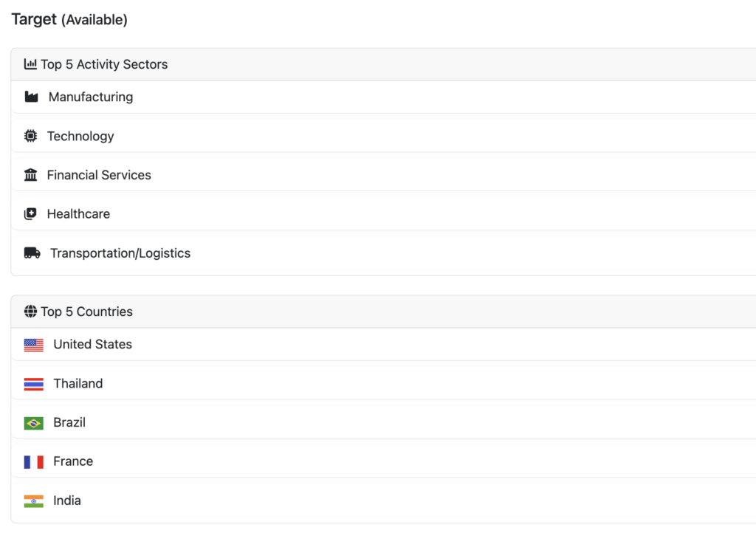Click the Thailand flag icon
756x533 pixels.
[x=33, y=384]
